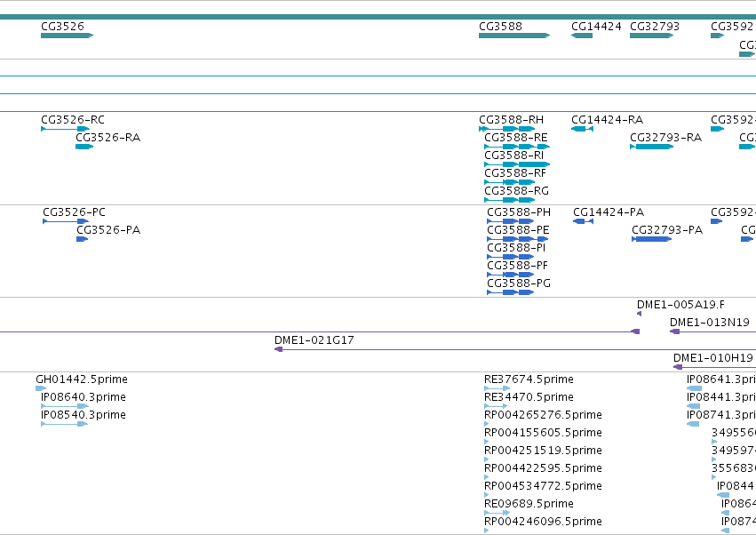
Task: Click the CG32793 gene bar
Action: pos(651,36)
